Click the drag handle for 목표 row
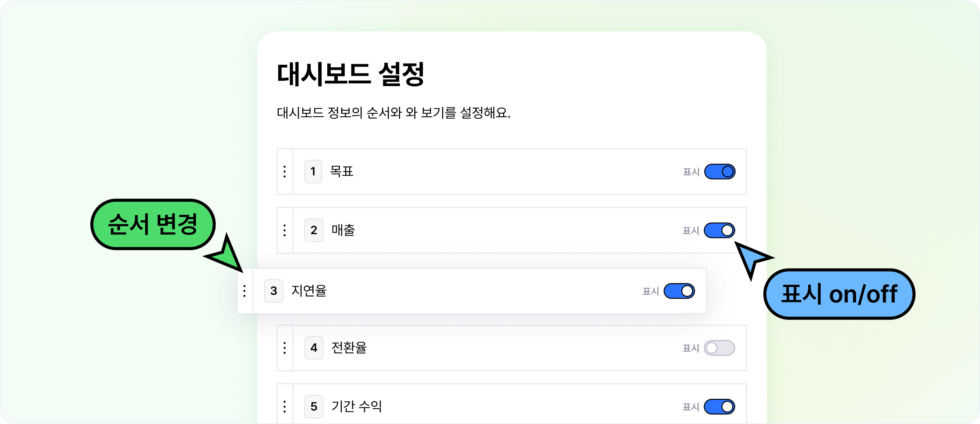980x424 pixels. pyautogui.click(x=285, y=171)
